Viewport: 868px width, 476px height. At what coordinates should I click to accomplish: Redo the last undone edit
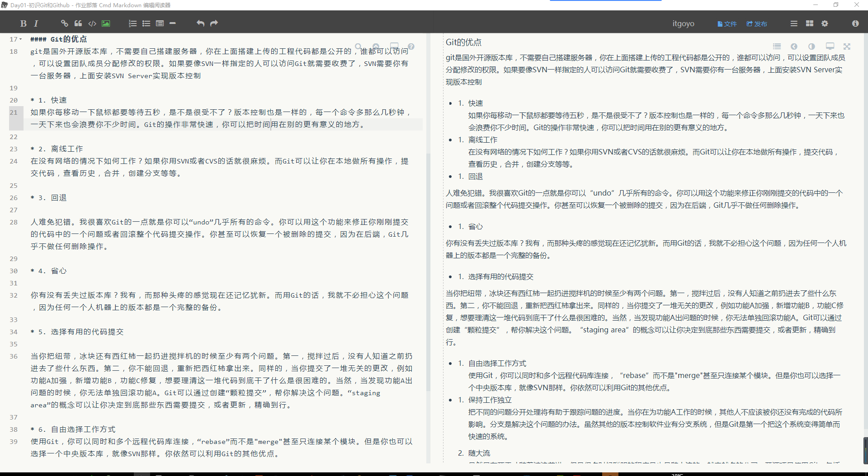coord(214,23)
